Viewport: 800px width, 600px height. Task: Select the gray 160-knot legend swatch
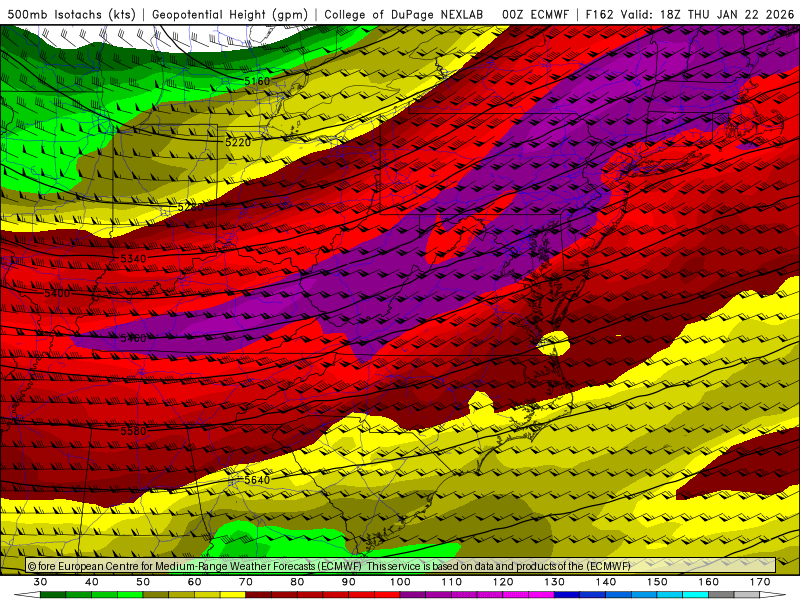click(x=721, y=595)
